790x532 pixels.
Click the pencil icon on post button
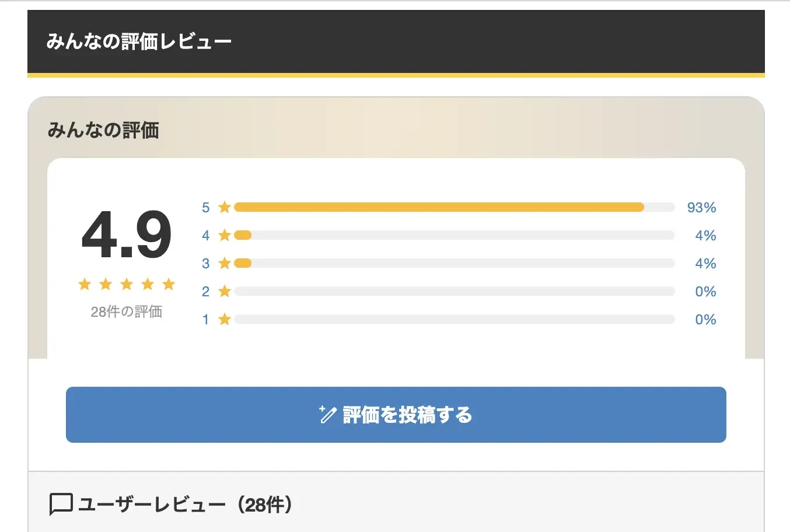328,414
